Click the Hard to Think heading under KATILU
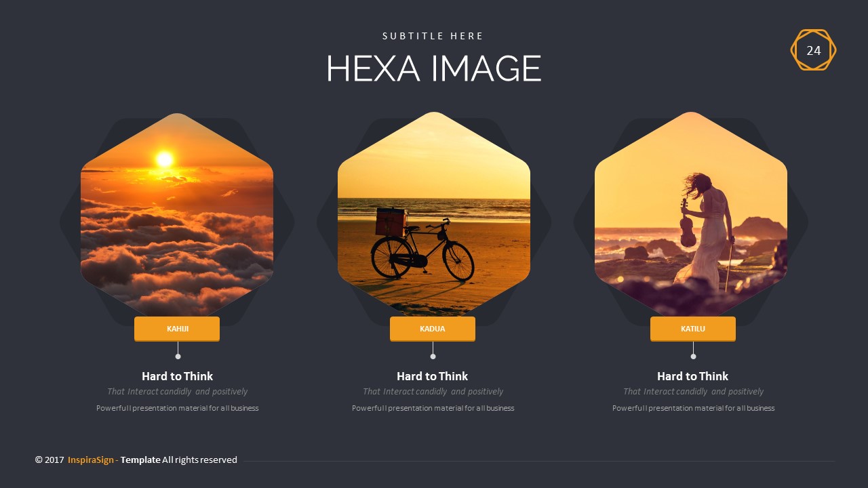Screen dimensions: 868x488 pyautogui.click(x=693, y=376)
